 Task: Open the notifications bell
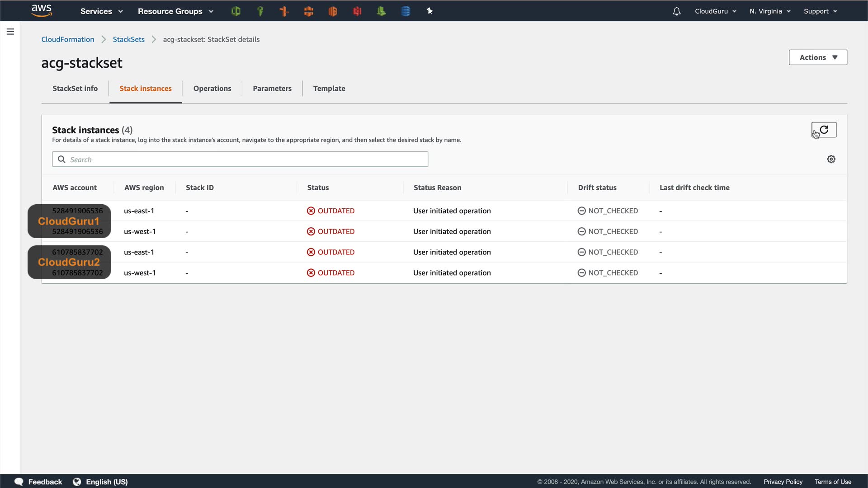676,11
